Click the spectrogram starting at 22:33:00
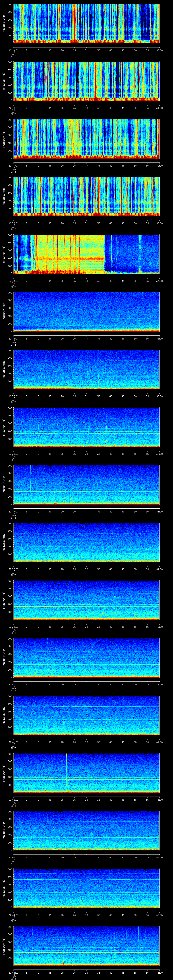 [x=86, y=254]
